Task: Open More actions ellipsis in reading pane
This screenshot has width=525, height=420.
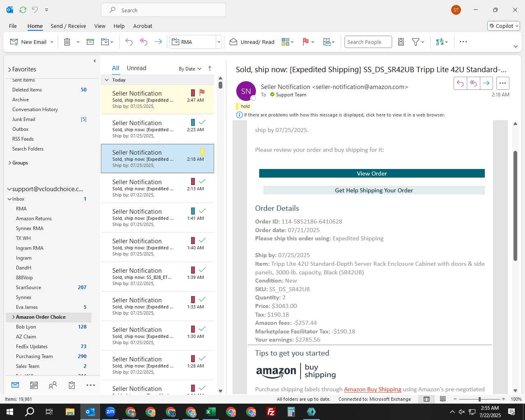Action: (x=502, y=83)
